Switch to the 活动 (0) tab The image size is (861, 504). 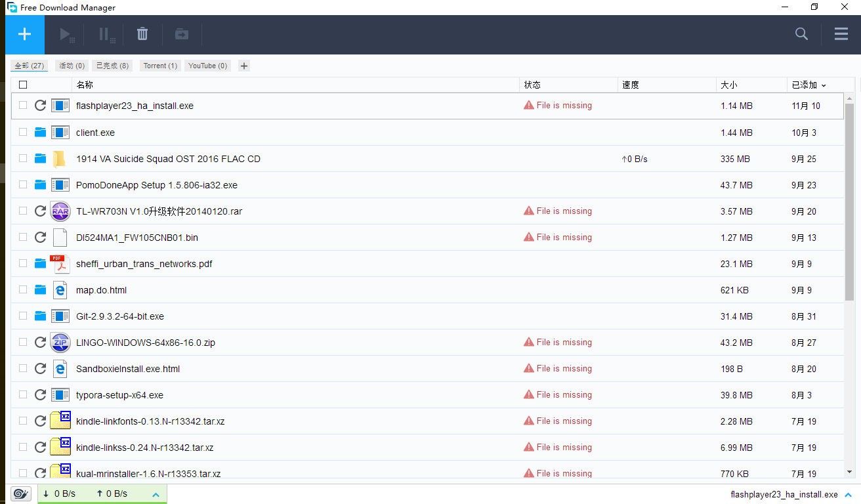pos(72,66)
